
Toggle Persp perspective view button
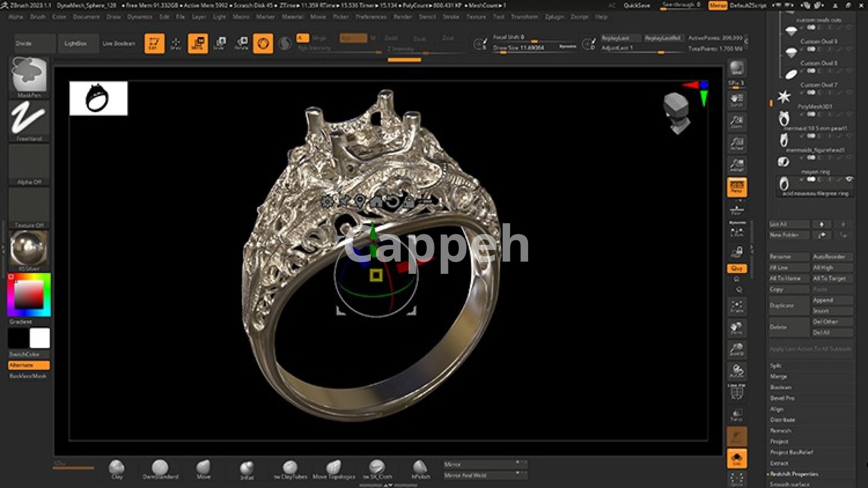point(737,187)
